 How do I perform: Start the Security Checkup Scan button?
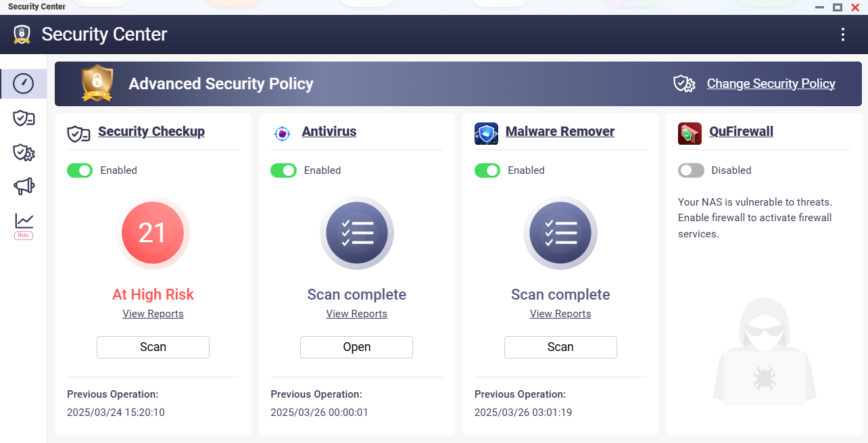pyautogui.click(x=153, y=347)
